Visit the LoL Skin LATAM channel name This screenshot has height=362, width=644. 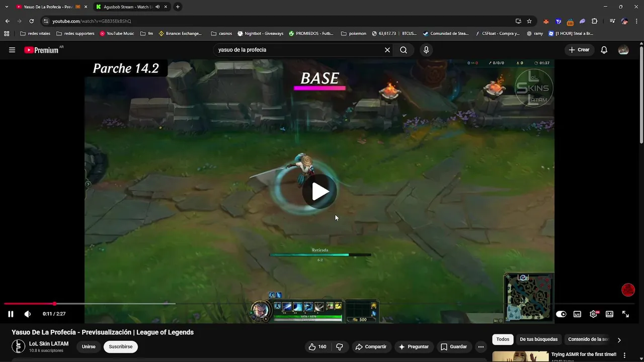(49, 344)
